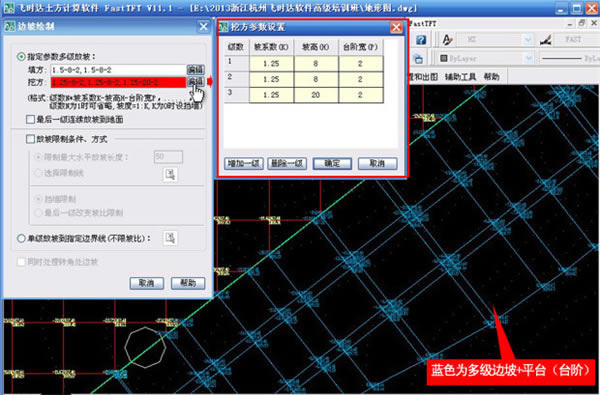Select 限制最大水平放坡长度 radio option
Screen dimensions: 600x395
38,157
